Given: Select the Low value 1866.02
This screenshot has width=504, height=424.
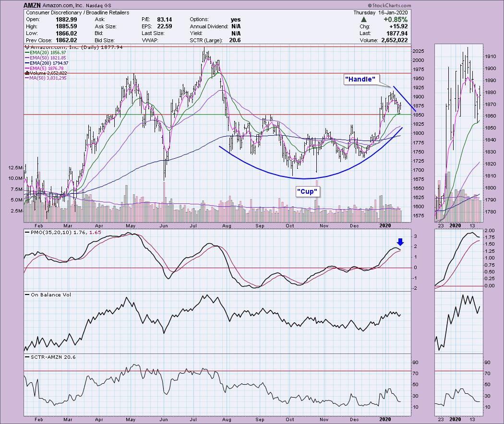Looking at the screenshot, I should pyautogui.click(x=66, y=34).
